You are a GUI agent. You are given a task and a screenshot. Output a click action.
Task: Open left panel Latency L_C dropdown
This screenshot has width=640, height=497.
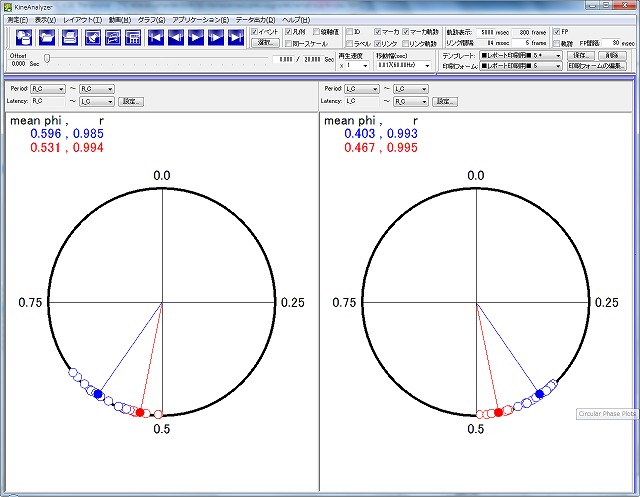click(97, 101)
